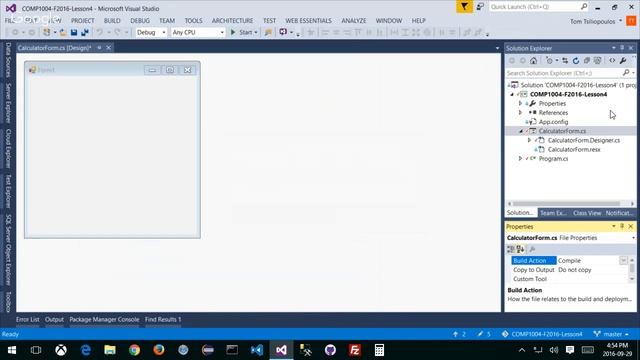The height and width of the screenshot is (360, 640).
Task: Click the Categorized view icon in Properties
Action: click(511, 249)
